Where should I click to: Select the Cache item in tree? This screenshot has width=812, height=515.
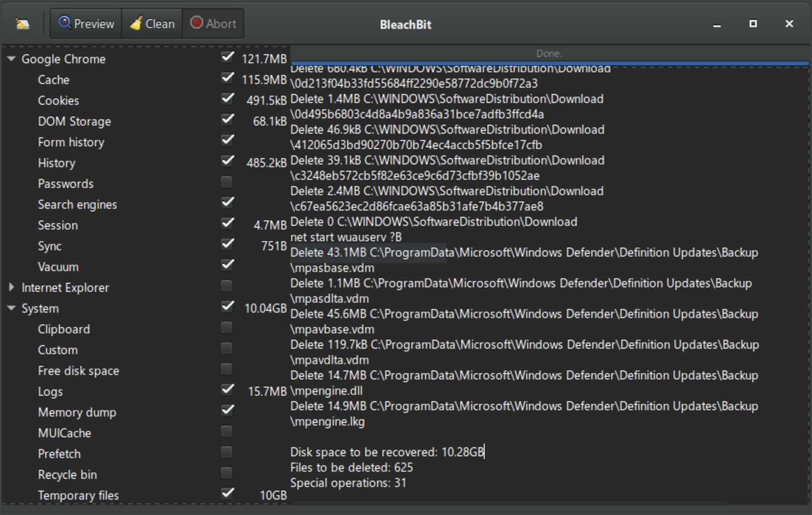(54, 80)
